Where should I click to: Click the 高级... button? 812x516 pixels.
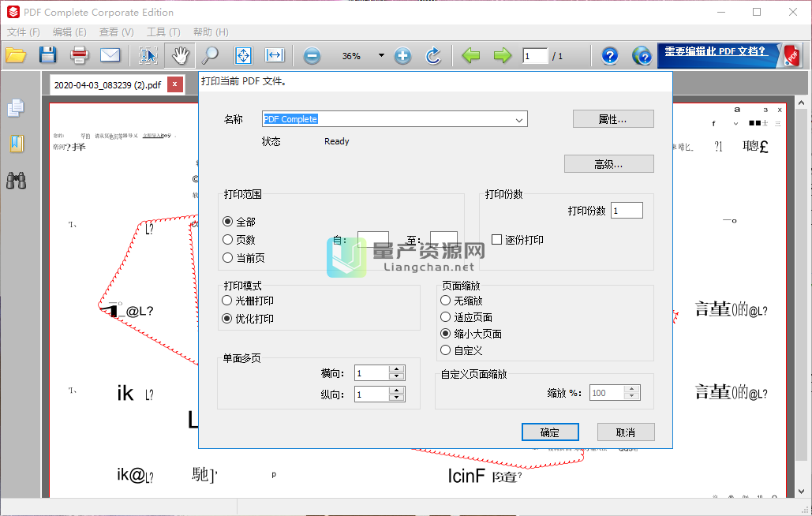click(x=609, y=164)
